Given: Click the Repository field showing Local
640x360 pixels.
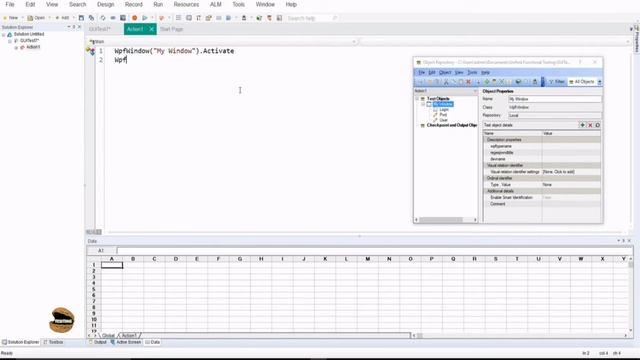Looking at the screenshot, I should pos(555,116).
